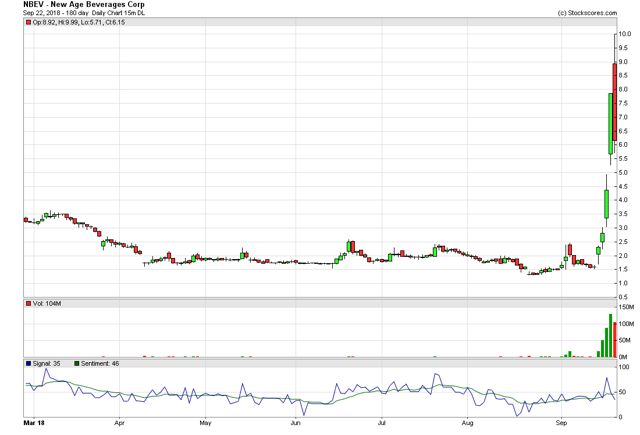This screenshot has height=435, width=640.
Task: Click the 100M volume axis label
Action: (x=627, y=324)
